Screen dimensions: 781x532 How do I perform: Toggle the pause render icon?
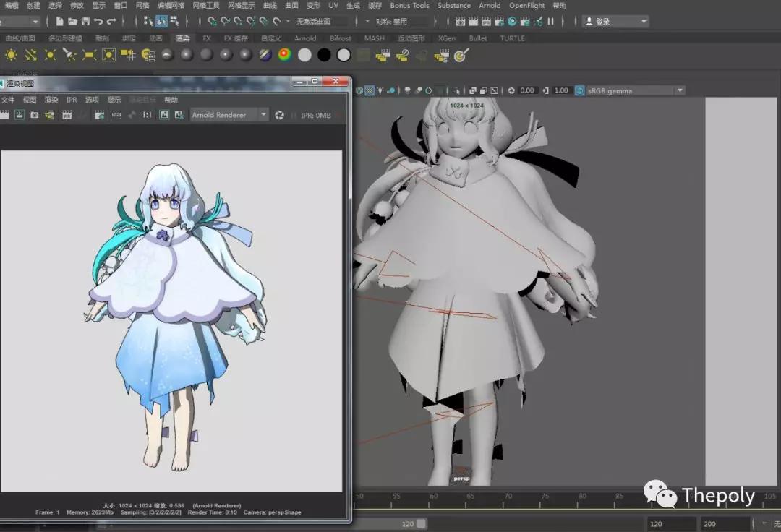[x=551, y=22]
